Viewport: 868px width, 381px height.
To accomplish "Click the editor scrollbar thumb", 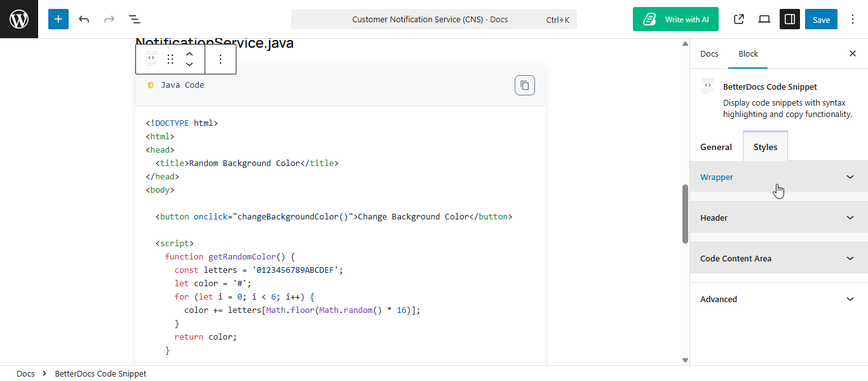I will click(x=685, y=214).
